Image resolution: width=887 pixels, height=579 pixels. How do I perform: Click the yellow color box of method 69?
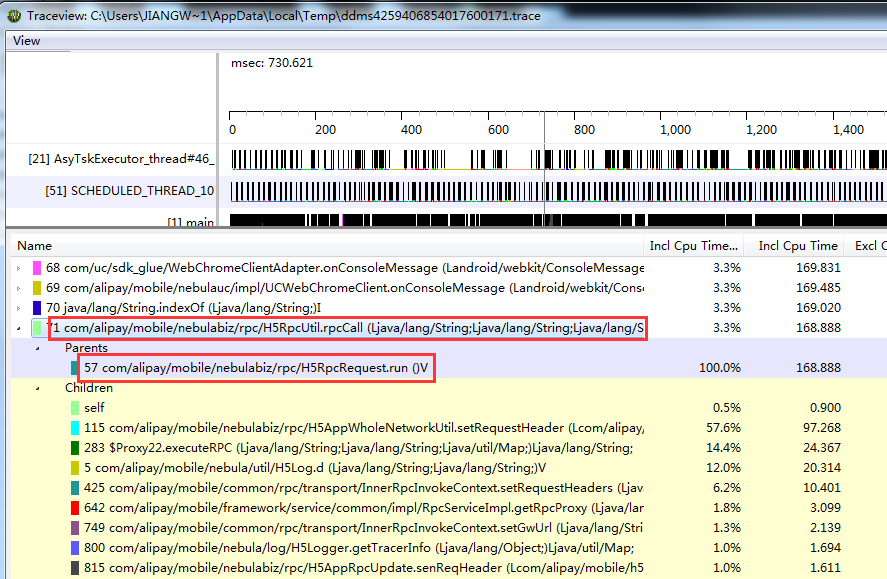pyautogui.click(x=38, y=288)
